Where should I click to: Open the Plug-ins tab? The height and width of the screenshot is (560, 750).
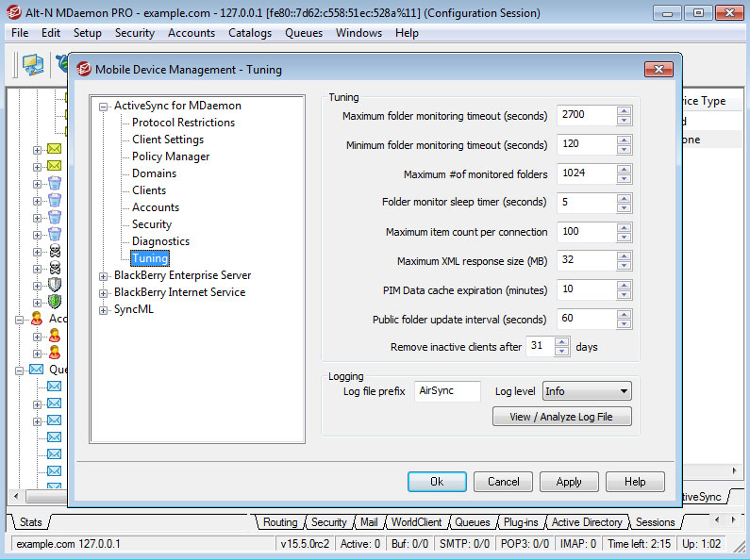[521, 522]
